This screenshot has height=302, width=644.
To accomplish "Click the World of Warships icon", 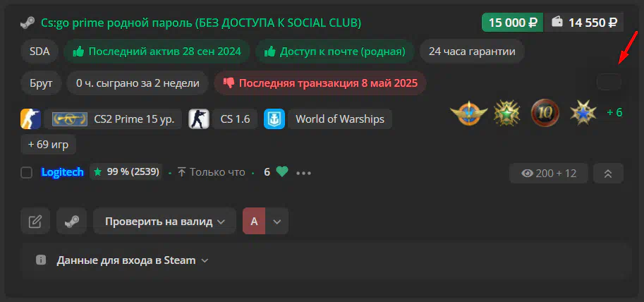I will [x=274, y=119].
